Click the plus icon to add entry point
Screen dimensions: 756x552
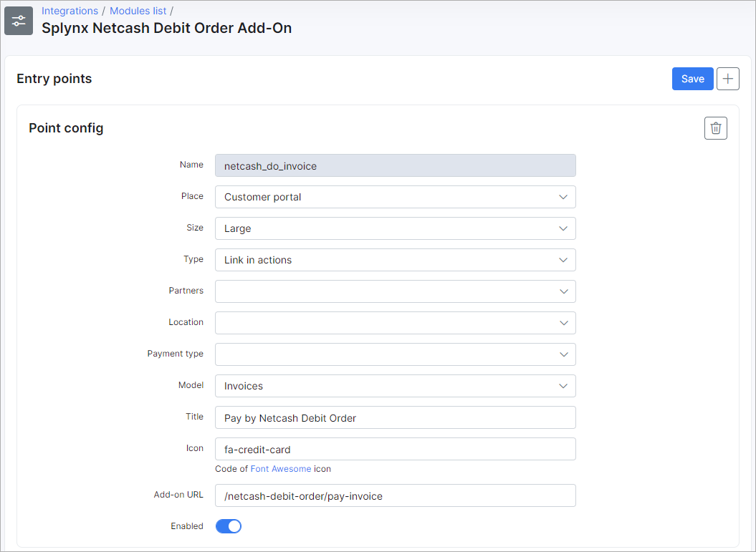tap(728, 79)
